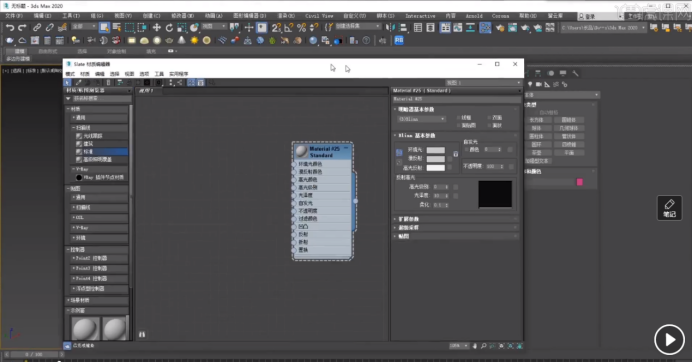Click the Ambient color swatch
The width and height of the screenshot is (692, 363).
coord(436,150)
